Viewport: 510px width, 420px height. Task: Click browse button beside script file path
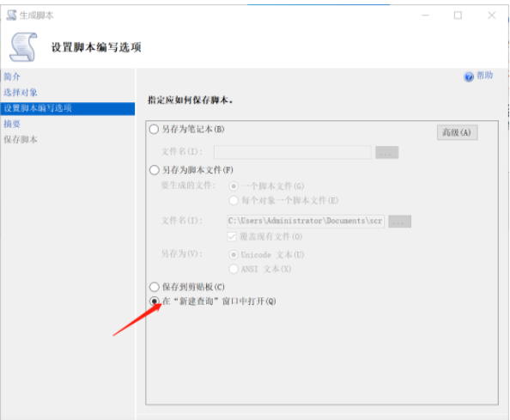(x=399, y=222)
